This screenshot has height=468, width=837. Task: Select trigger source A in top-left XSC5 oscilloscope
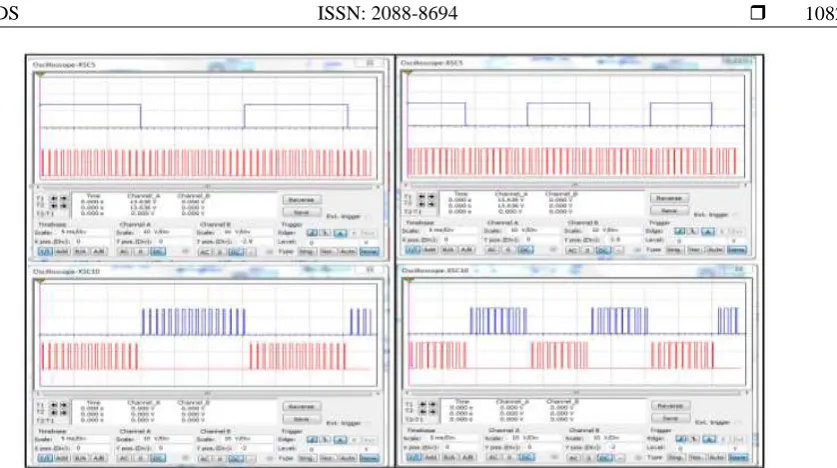(x=340, y=233)
